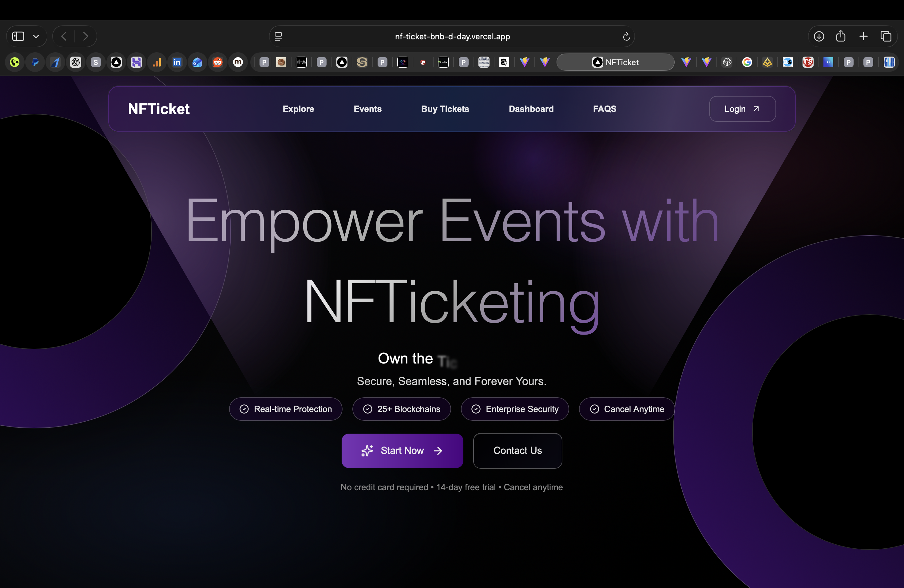
Task: Open the Share sheet
Action: (x=841, y=36)
